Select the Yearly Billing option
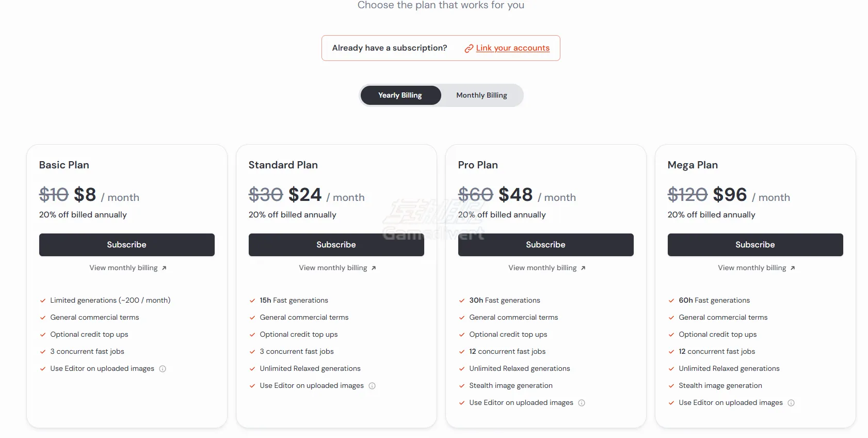 click(400, 96)
